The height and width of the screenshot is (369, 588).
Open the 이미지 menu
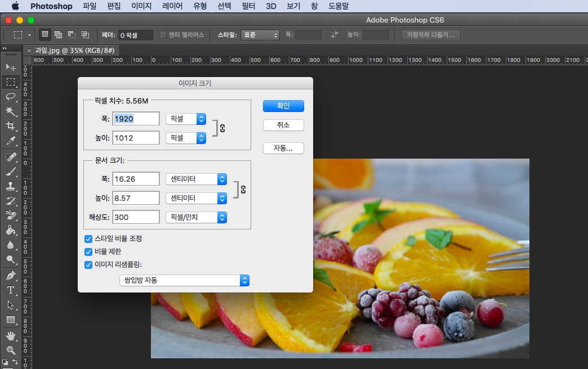pyautogui.click(x=141, y=6)
